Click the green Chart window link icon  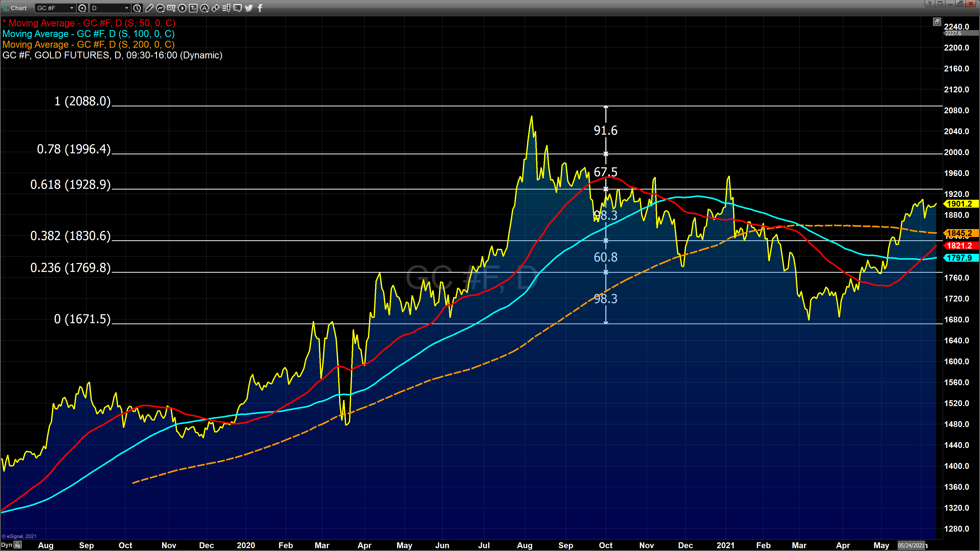pos(6,8)
